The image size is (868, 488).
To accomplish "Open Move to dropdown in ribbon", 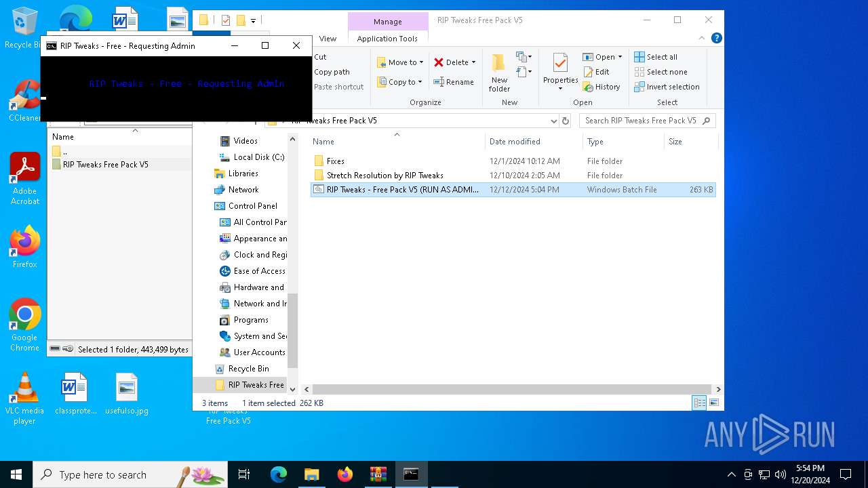I will tap(400, 62).
